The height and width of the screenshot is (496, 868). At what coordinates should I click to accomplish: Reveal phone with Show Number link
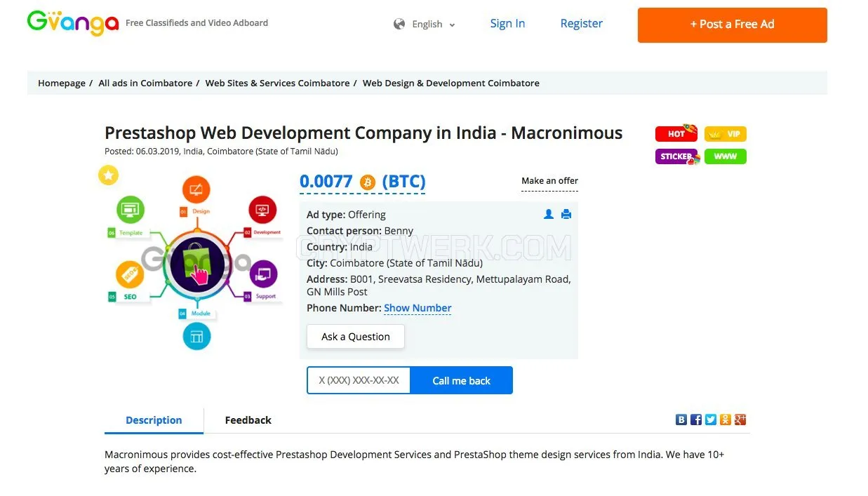coord(418,308)
